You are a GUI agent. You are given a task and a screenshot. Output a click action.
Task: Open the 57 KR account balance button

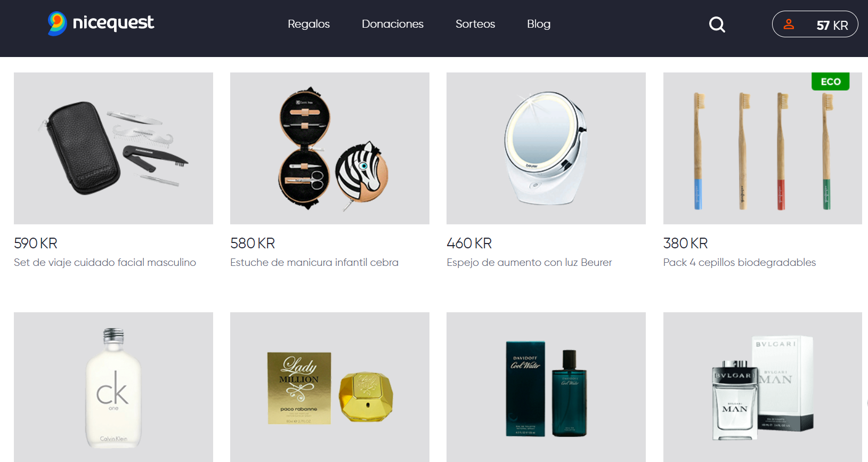pos(815,24)
